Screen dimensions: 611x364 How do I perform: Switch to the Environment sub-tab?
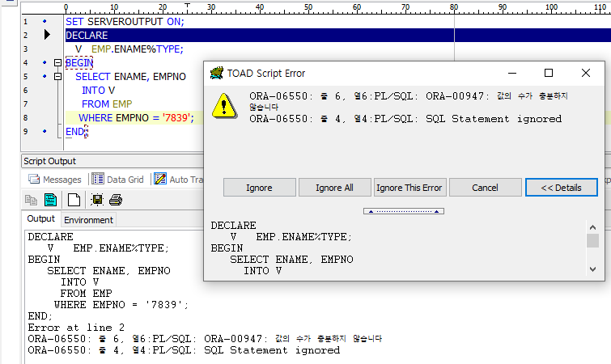(88, 220)
